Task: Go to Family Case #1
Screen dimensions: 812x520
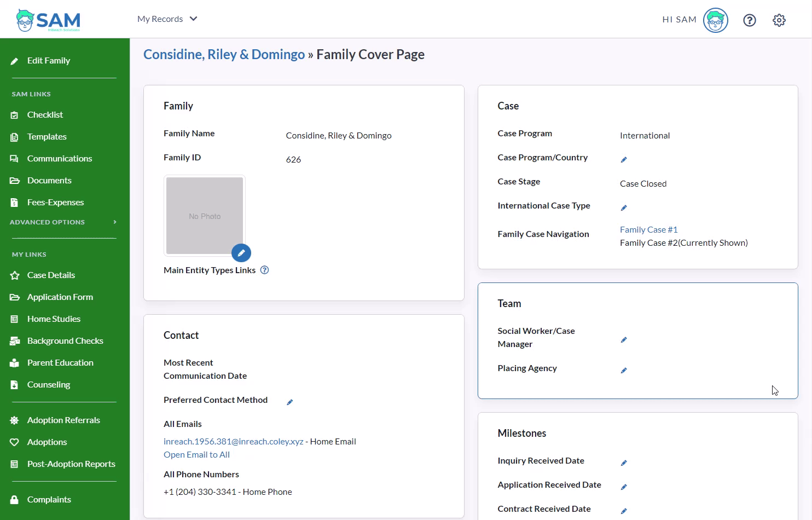Action: click(x=648, y=230)
